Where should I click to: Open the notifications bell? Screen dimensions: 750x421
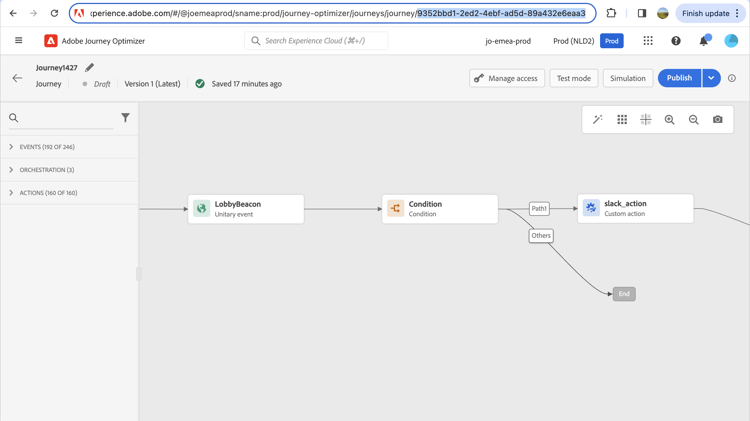704,41
